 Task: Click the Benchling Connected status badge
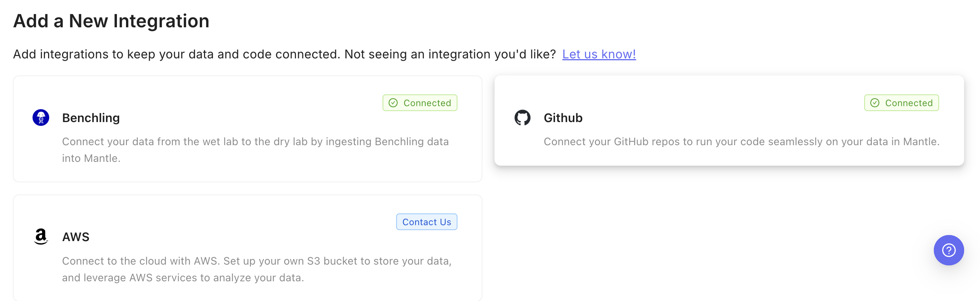(x=420, y=103)
